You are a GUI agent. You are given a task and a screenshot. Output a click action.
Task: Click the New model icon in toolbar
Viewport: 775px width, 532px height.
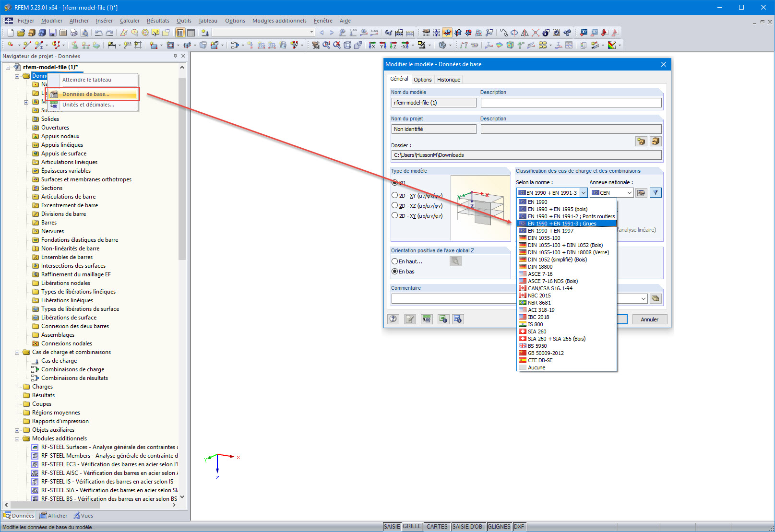click(x=10, y=33)
